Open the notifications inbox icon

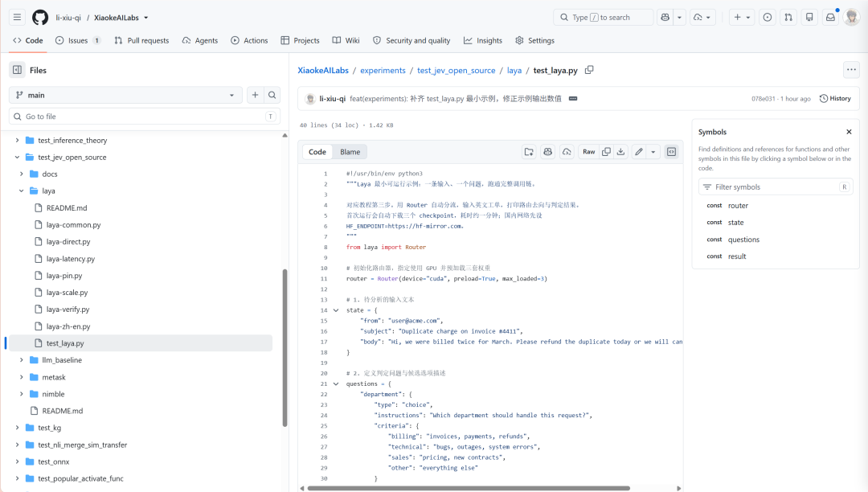tap(830, 17)
